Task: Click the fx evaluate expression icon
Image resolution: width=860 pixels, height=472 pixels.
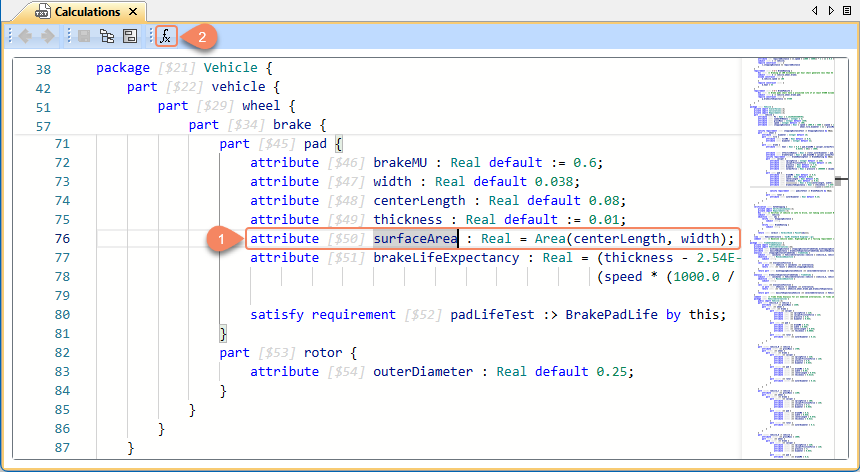Action: [x=166, y=37]
